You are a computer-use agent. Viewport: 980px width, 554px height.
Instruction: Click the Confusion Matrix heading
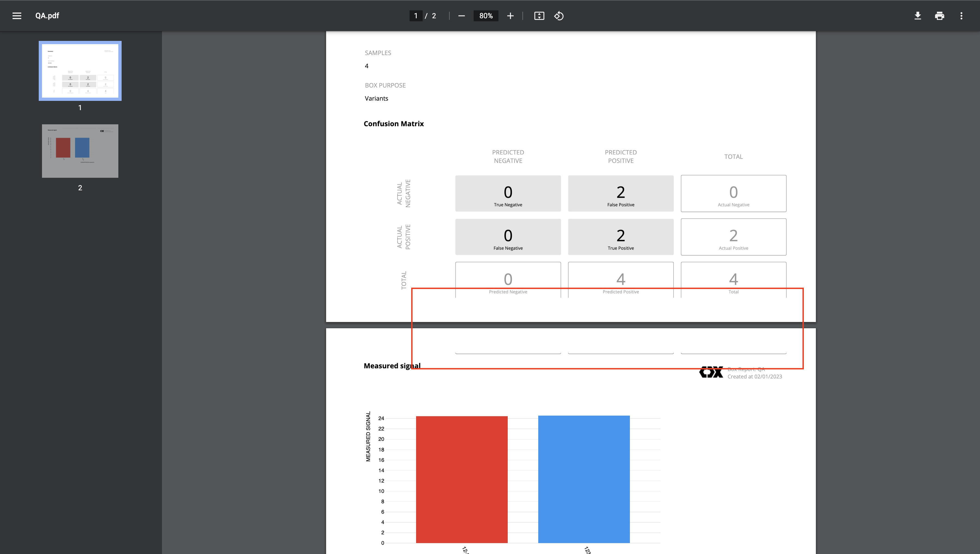(393, 124)
